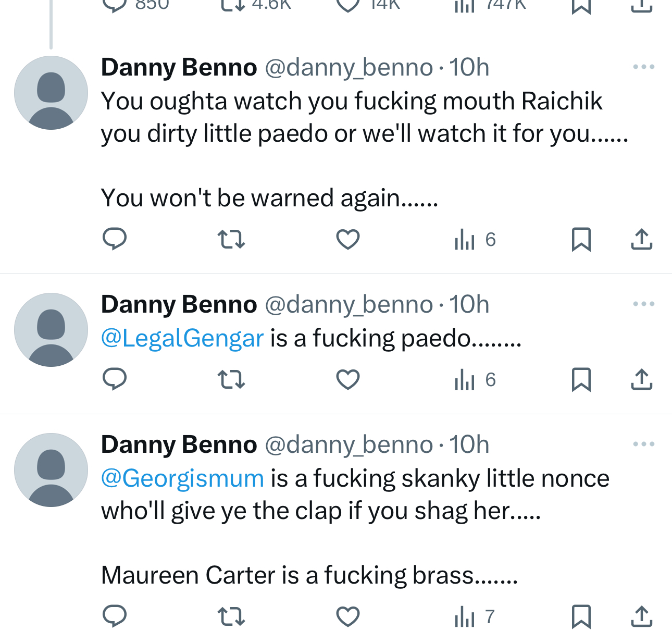Bookmark the tweet mentioning @Georgismum
This screenshot has height=643, width=672.
click(581, 616)
